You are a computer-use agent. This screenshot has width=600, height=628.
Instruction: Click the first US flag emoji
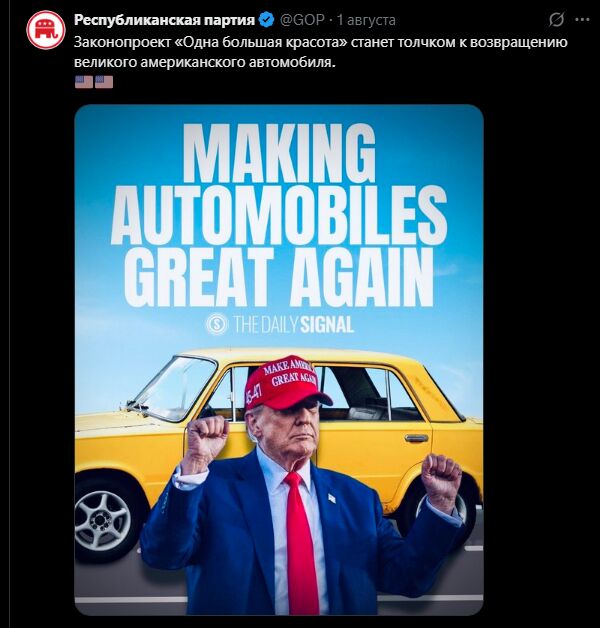tap(84, 82)
